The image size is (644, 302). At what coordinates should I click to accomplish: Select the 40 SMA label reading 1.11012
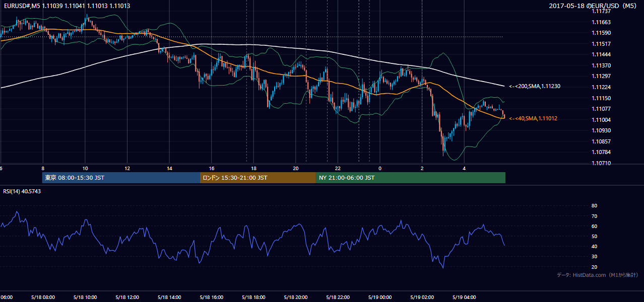click(x=533, y=118)
